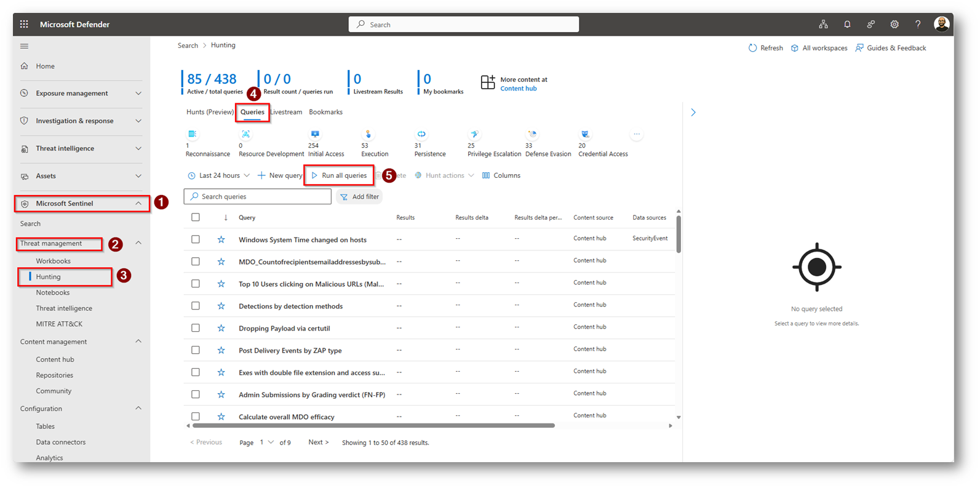Star the Dropping Payload via certutil query

[x=221, y=328]
